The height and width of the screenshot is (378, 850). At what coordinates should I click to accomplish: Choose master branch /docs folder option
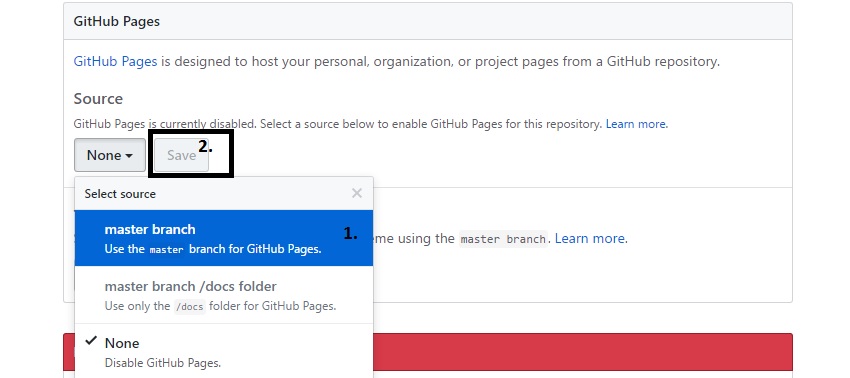(224, 295)
